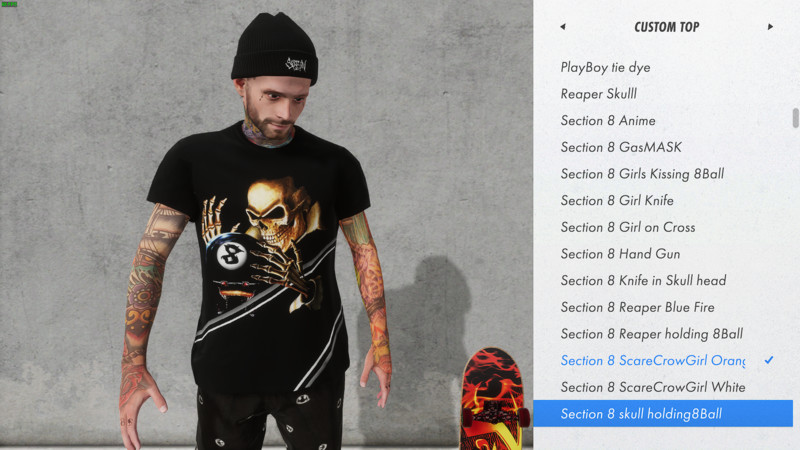Choose Section 8 Reaper Blue Fire

637,307
